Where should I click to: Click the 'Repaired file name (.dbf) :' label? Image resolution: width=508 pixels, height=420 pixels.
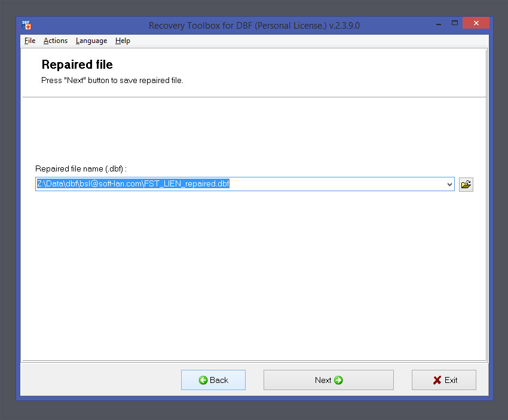(x=81, y=168)
